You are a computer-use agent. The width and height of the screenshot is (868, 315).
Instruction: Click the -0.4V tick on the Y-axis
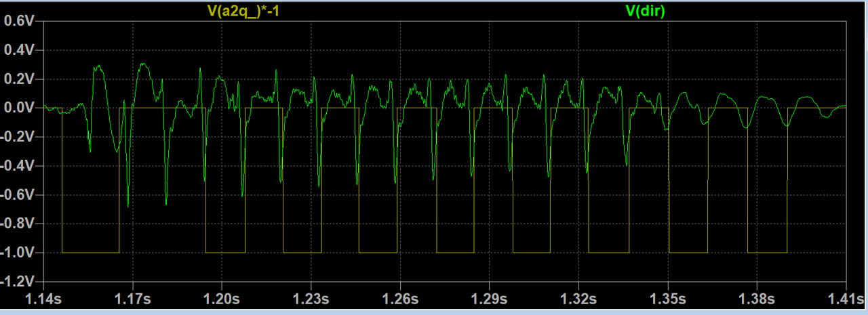(x=18, y=166)
